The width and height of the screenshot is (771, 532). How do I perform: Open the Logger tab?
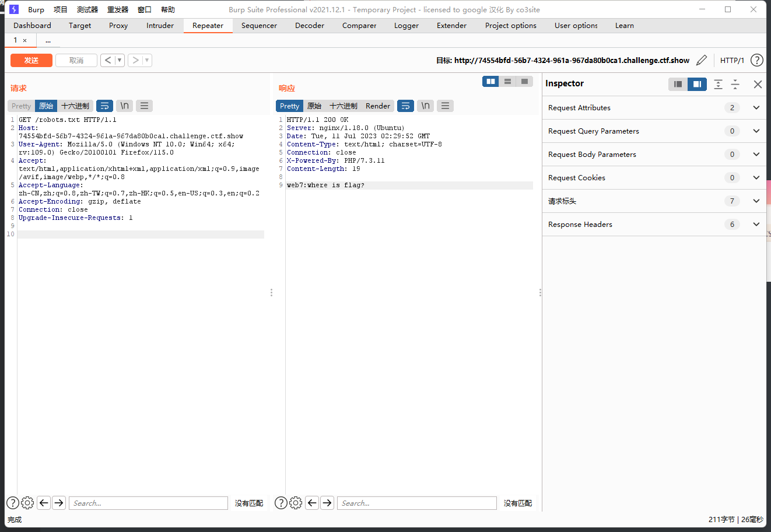[x=406, y=25]
